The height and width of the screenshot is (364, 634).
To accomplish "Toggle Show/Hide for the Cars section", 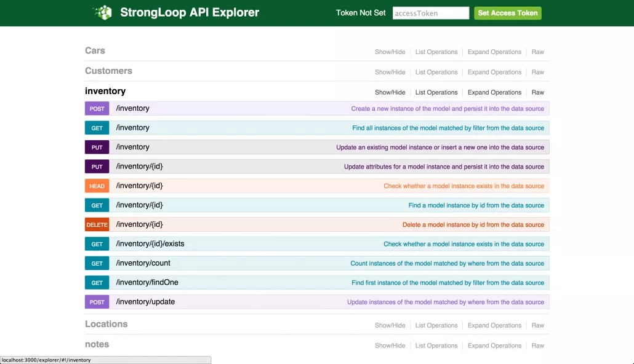I will tap(390, 52).
